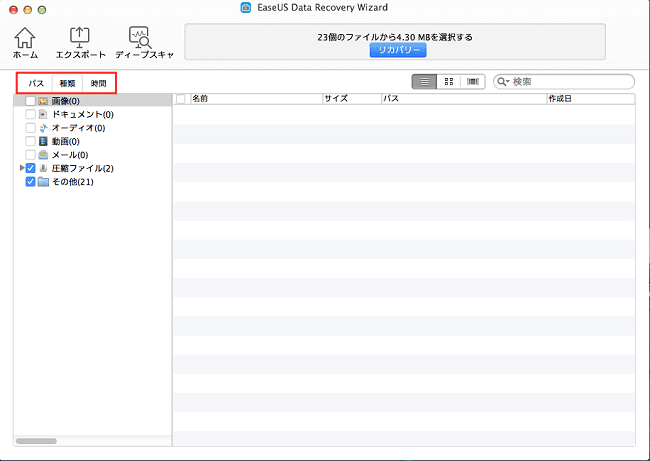
Task: Switch to list view icon
Action: pos(424,82)
